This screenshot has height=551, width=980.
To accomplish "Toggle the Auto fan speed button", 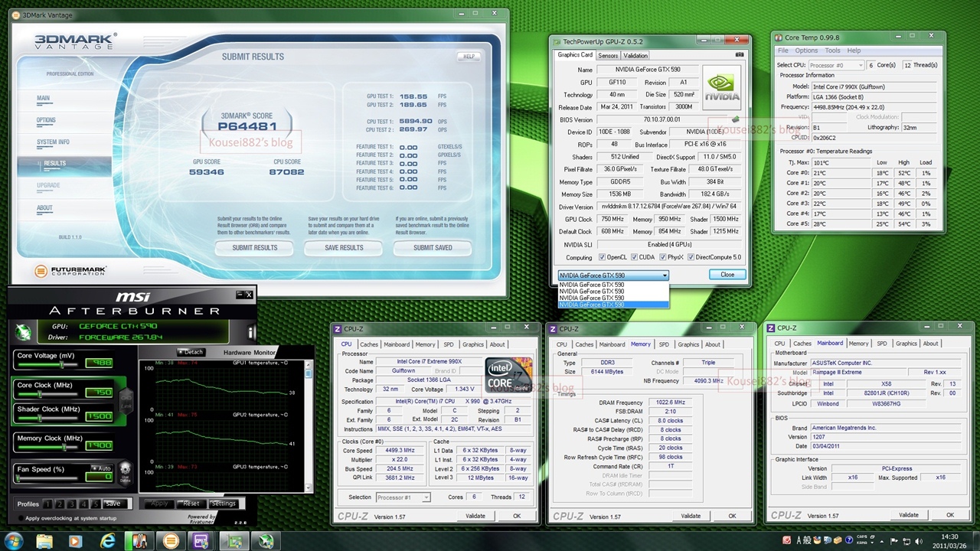I will click(x=101, y=468).
